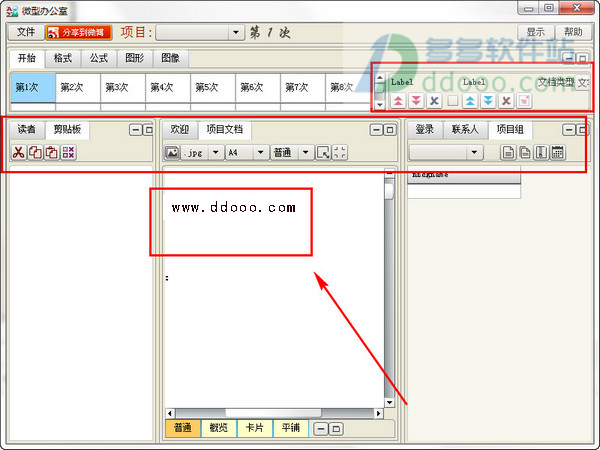The width and height of the screenshot is (600, 450).
Task: Click the blue double up arrow icon
Action: pos(470,101)
